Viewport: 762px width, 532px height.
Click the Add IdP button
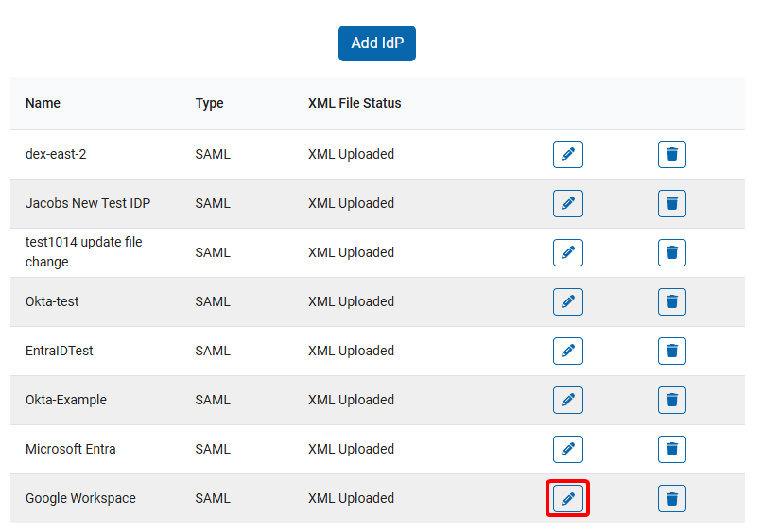click(x=376, y=43)
